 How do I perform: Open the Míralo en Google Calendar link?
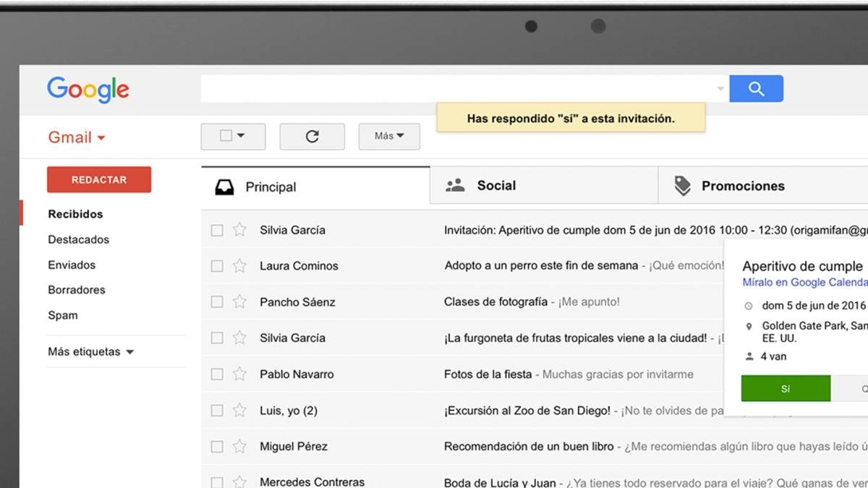coord(804,283)
